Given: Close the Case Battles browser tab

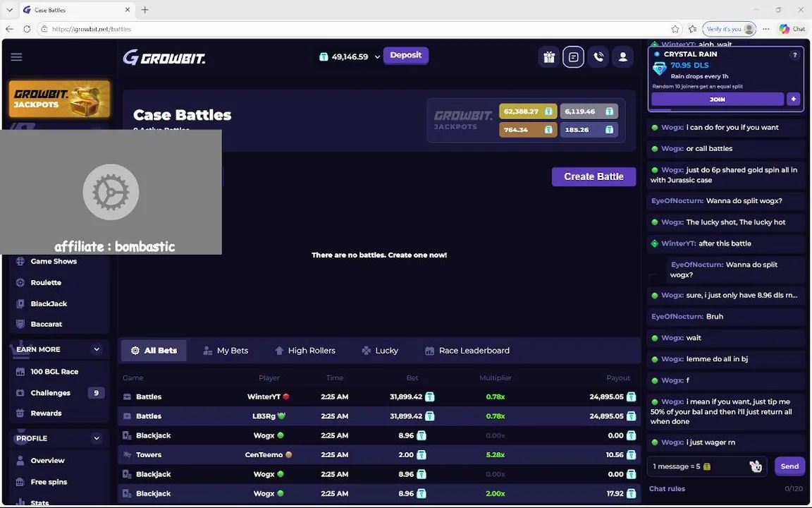Looking at the screenshot, I should [128, 10].
